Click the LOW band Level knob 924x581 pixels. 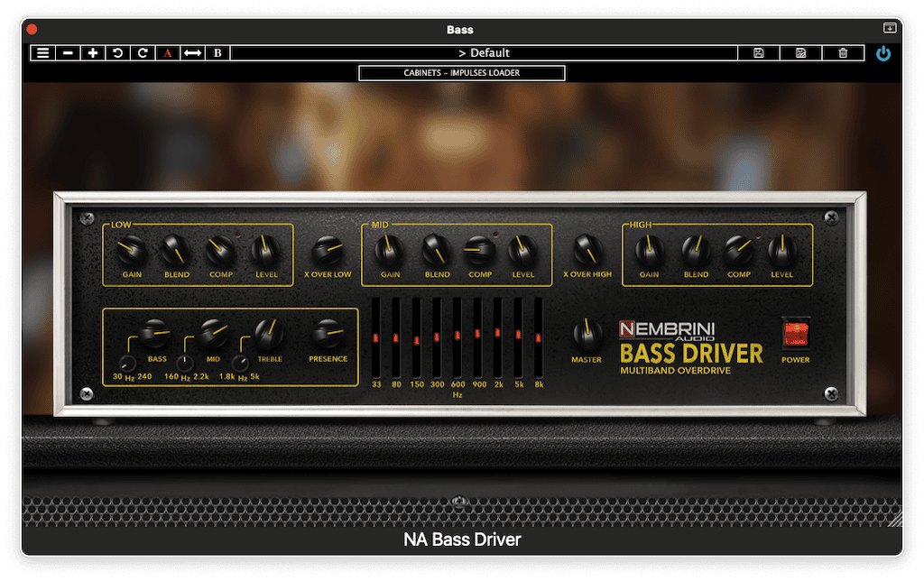pos(266,251)
